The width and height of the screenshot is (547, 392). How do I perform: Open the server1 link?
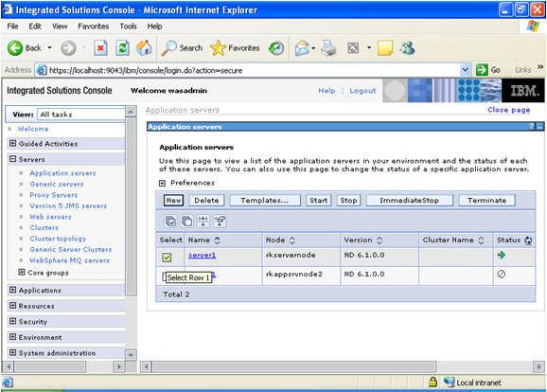202,255
